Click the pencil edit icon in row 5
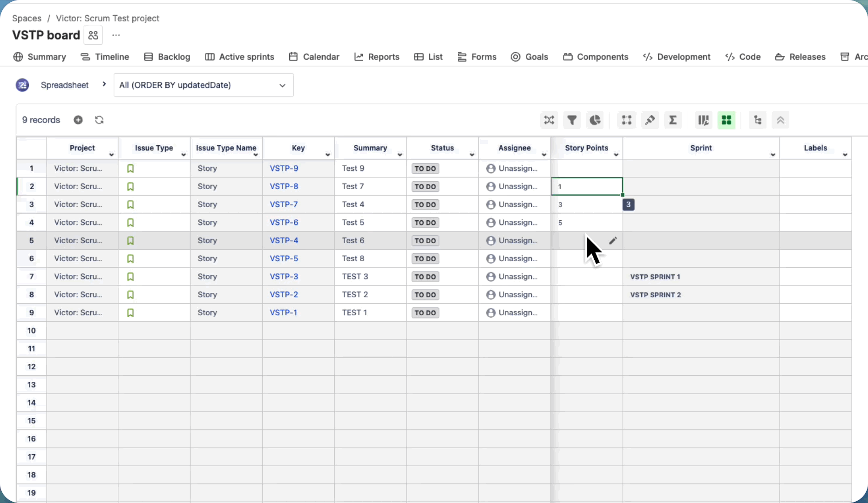 [x=613, y=240]
